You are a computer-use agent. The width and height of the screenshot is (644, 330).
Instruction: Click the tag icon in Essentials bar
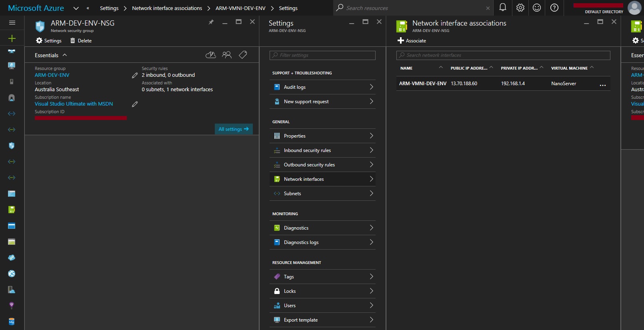[x=243, y=55]
